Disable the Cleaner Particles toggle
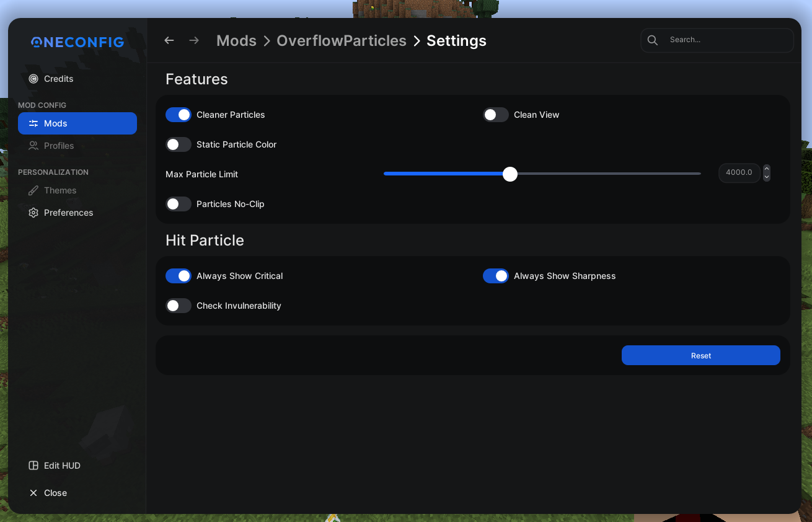This screenshot has width=812, height=522. (179, 115)
